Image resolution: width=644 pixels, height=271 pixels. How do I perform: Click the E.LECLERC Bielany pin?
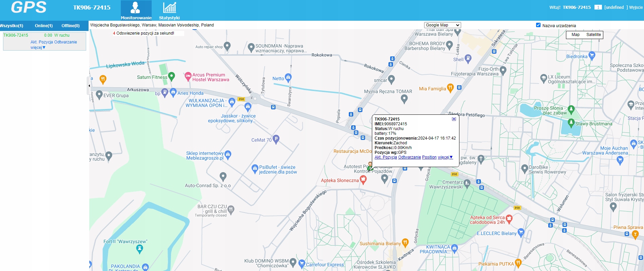(x=521, y=232)
